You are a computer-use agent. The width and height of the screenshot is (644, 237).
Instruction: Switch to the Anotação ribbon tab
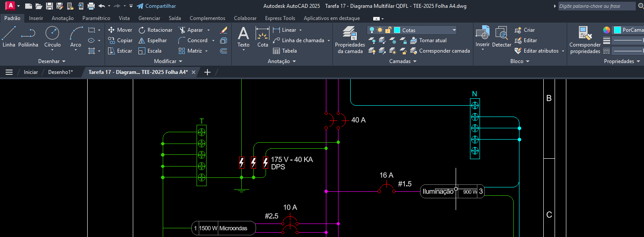coord(62,18)
